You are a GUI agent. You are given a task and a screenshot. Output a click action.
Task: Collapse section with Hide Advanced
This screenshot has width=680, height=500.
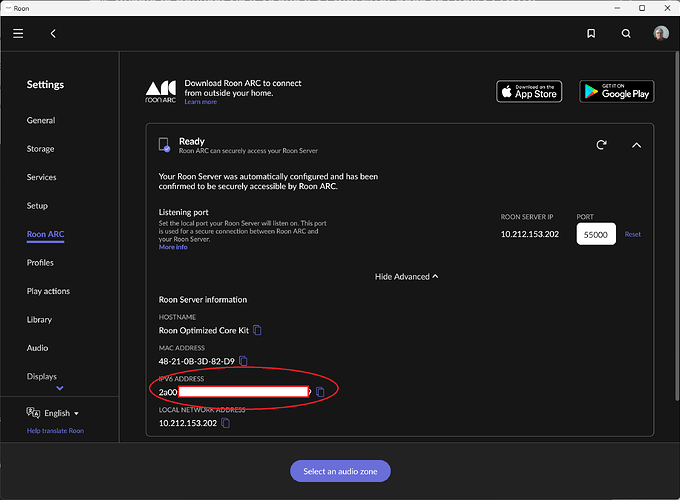(x=406, y=277)
